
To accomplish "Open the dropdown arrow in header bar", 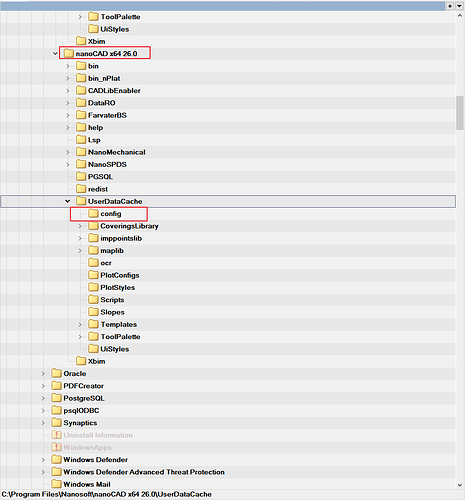I will [x=459, y=6].
